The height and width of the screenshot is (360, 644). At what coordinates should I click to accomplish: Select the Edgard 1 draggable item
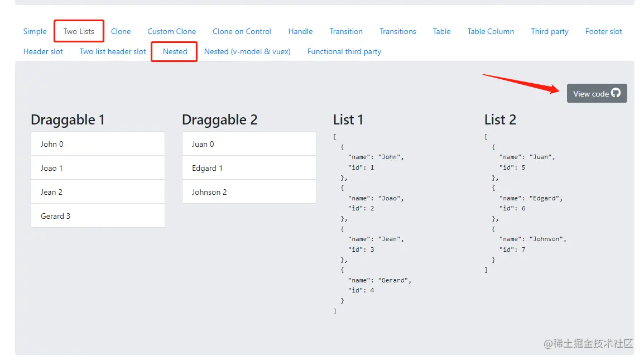click(x=249, y=168)
